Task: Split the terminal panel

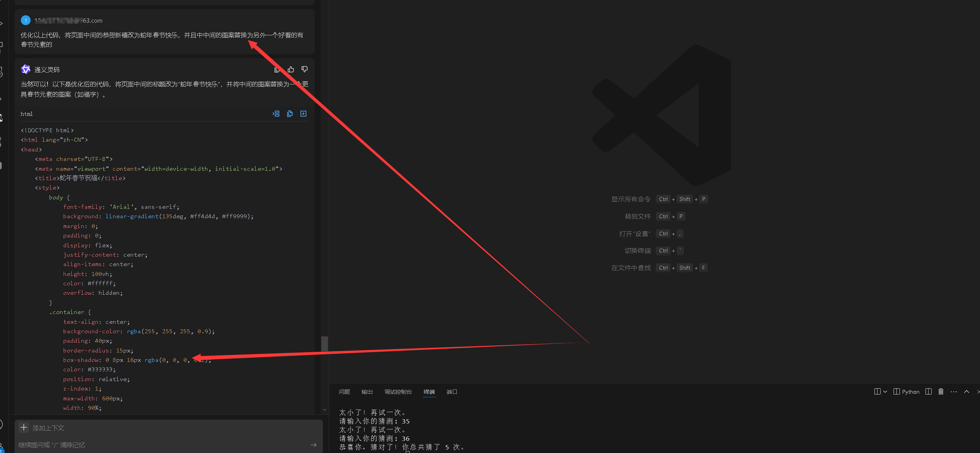Action: tap(929, 392)
